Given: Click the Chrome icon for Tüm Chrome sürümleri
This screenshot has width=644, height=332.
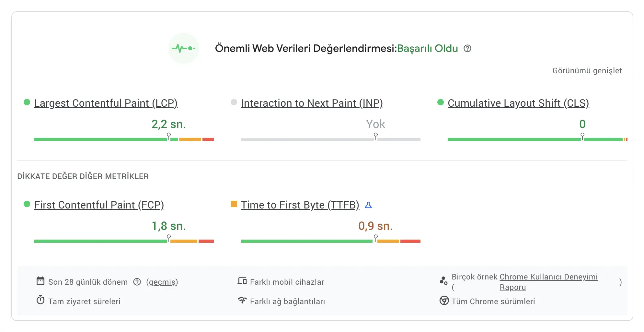Looking at the screenshot, I should click(444, 301).
